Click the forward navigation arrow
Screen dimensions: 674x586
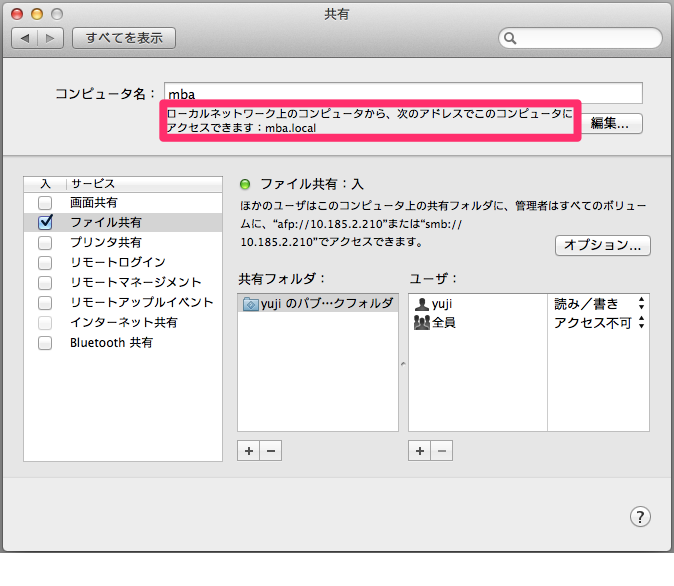click(x=51, y=38)
